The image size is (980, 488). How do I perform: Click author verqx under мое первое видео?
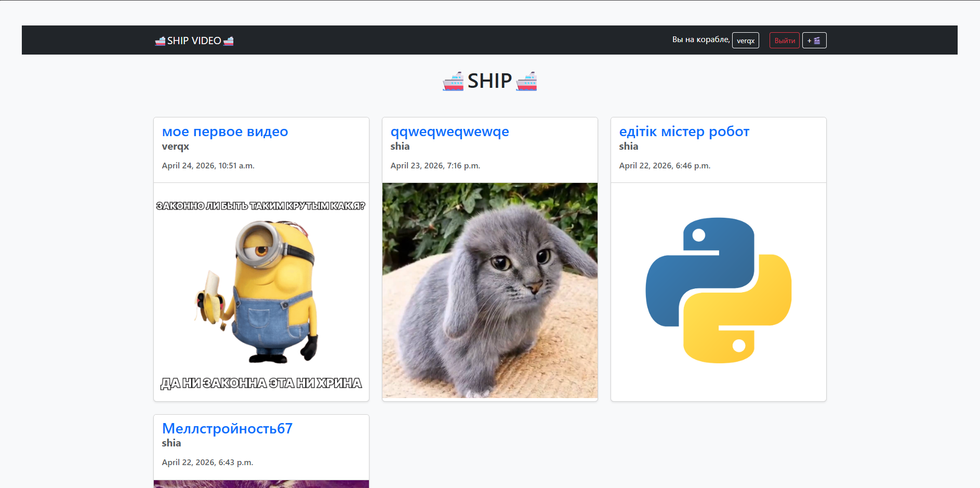coord(176,147)
